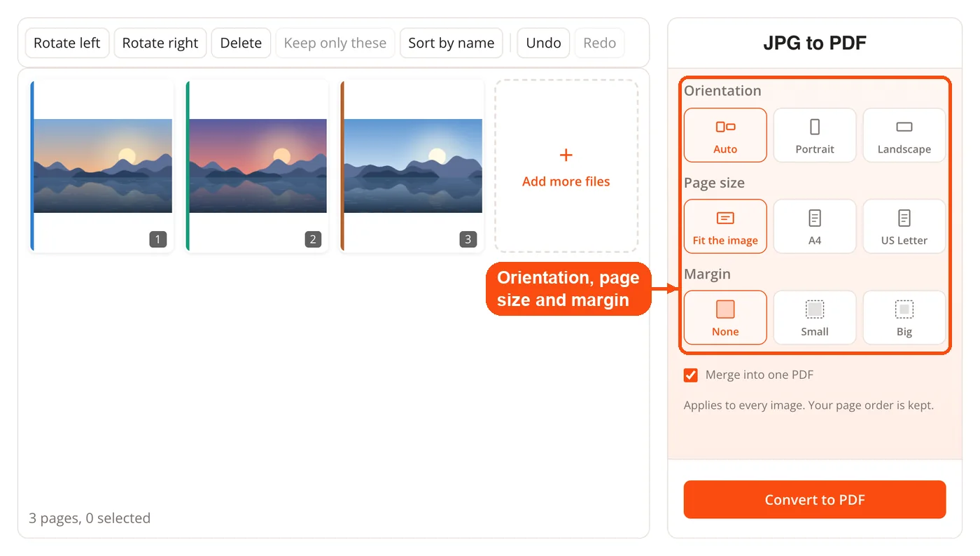Click the Redo button
This screenshot has width=980, height=556.
[600, 43]
